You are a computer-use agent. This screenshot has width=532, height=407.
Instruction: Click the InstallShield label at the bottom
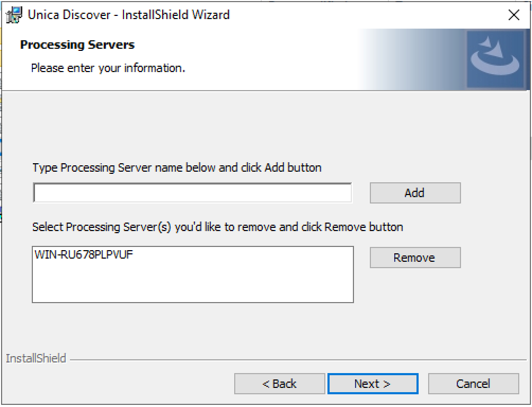pos(36,359)
